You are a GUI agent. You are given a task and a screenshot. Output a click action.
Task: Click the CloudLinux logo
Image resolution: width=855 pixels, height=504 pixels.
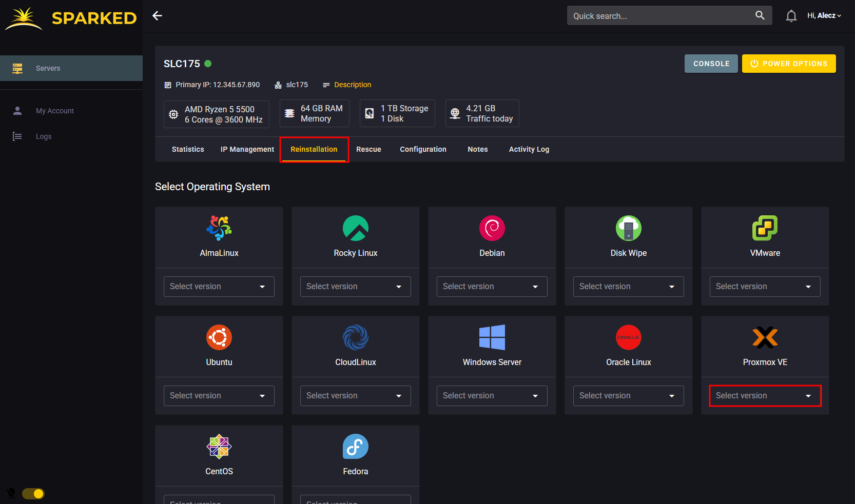pyautogui.click(x=356, y=337)
